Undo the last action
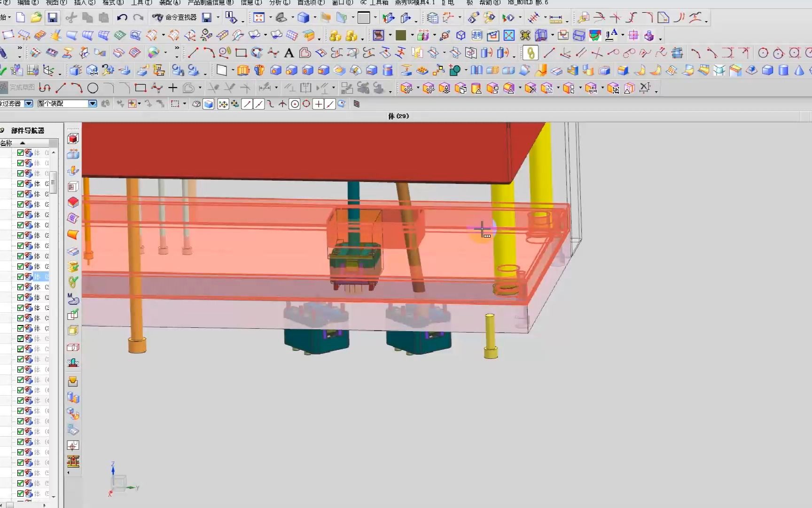 (122, 18)
